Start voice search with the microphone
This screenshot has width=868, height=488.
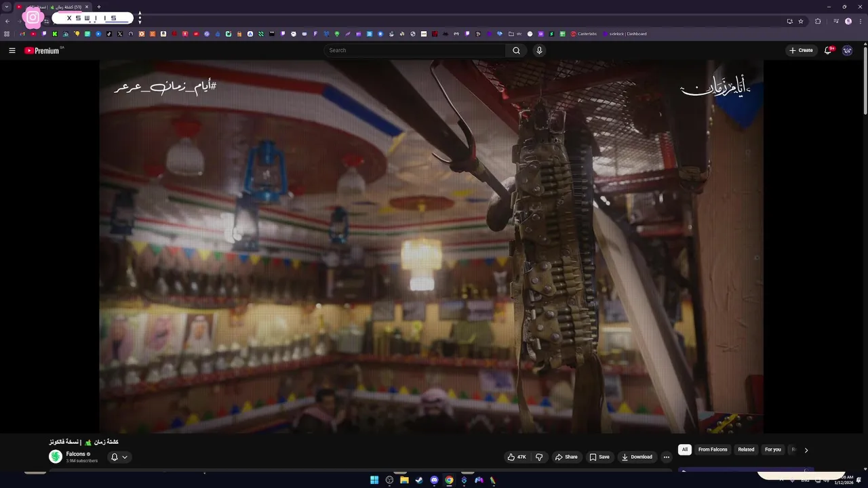[539, 50]
